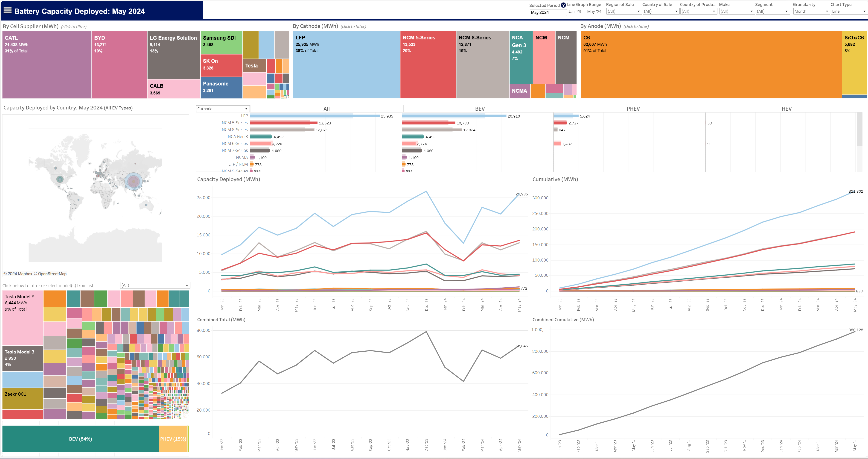Open the Country of Production dropdown
Screen dimensions: 868x459
(x=698, y=11)
